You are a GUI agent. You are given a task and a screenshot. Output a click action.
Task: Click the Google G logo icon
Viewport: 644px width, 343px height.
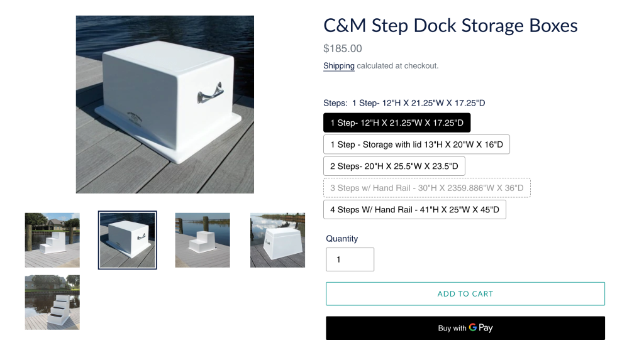coord(473,327)
